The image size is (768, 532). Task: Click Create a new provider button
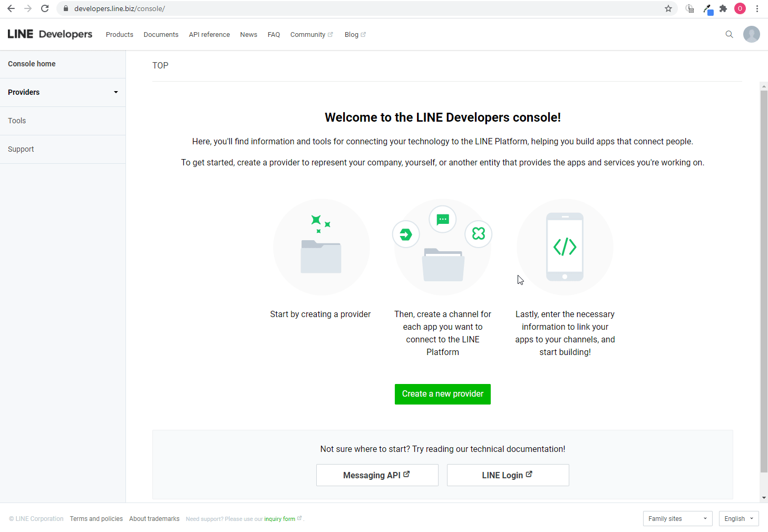[x=443, y=394]
